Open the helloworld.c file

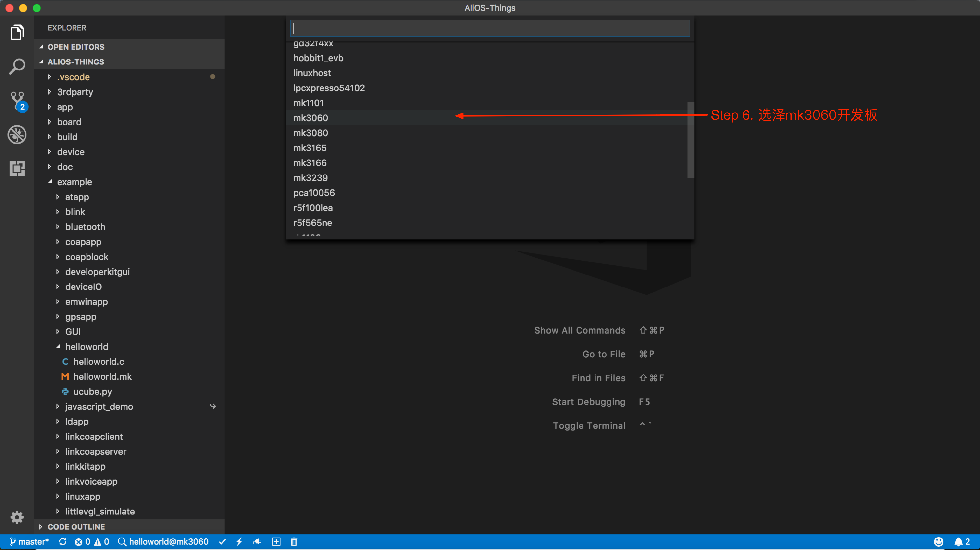click(99, 362)
